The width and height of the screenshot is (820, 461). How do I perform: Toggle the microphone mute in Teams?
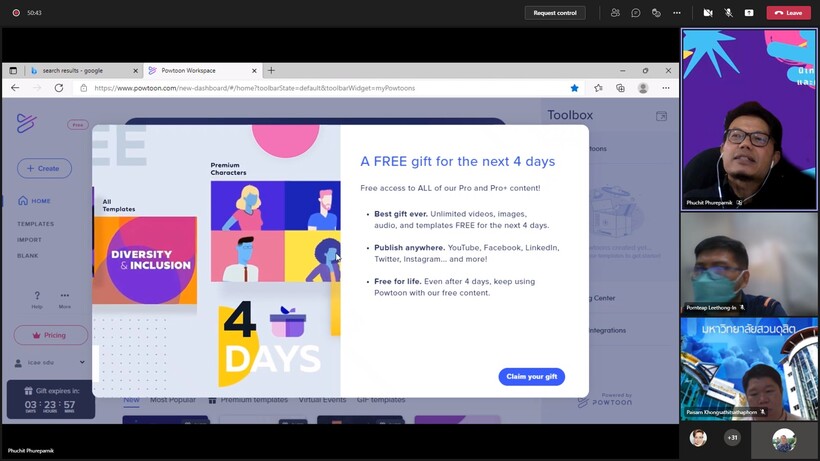click(728, 13)
